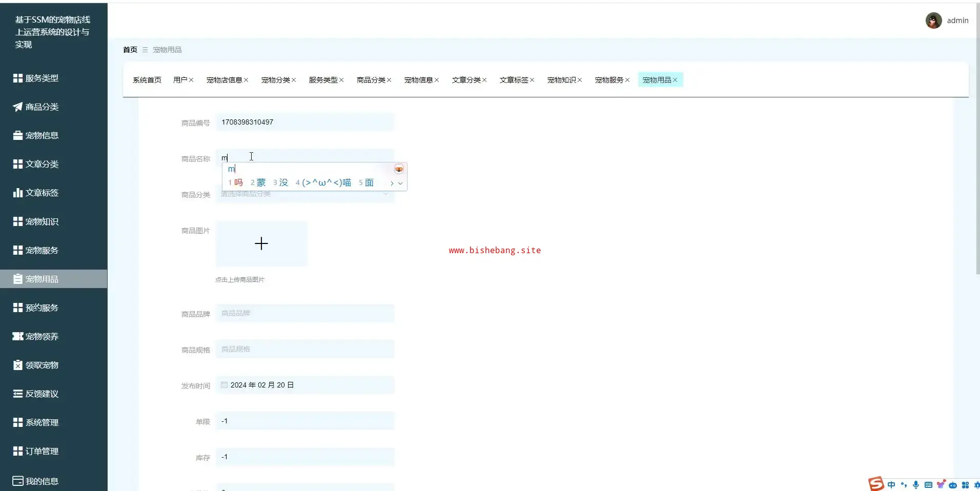Open the IME skin shirt icon
The height and width of the screenshot is (491, 980).
[x=941, y=484]
